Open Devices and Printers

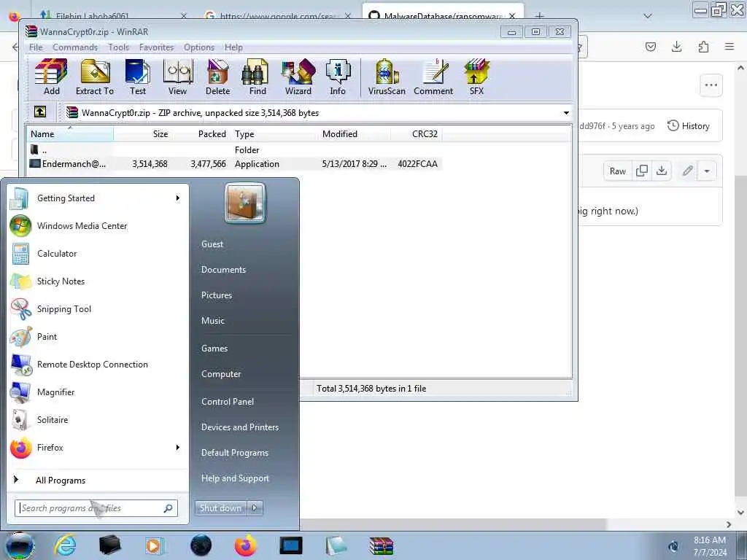239,427
